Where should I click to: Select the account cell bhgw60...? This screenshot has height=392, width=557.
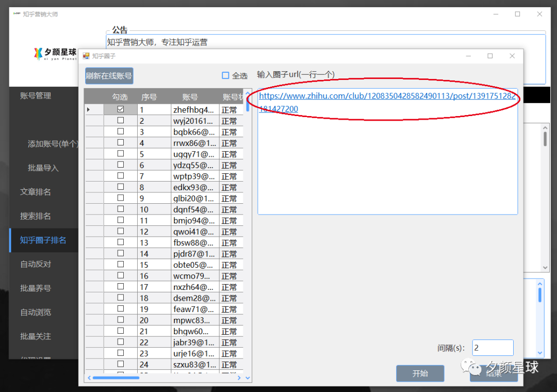[194, 331]
